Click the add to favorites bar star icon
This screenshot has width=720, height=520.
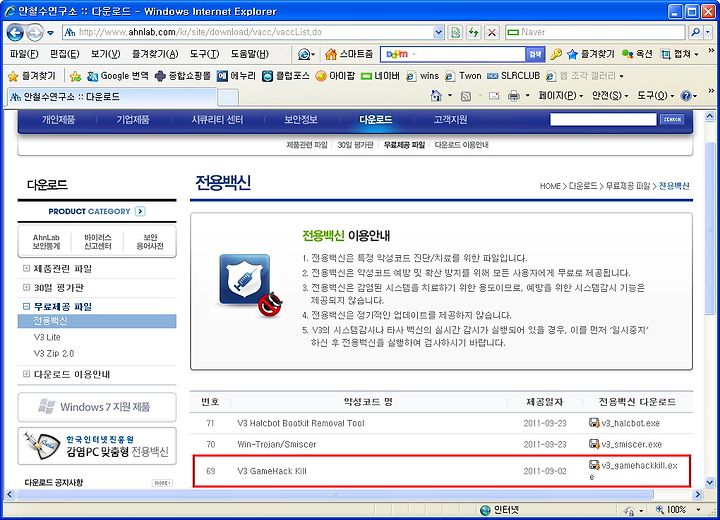click(75, 76)
